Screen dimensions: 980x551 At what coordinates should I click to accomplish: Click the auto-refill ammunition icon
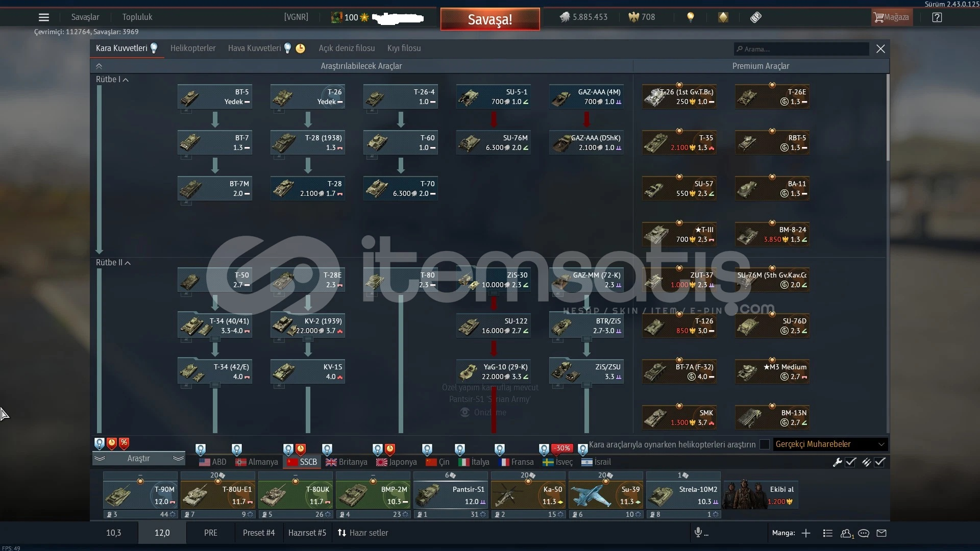tap(866, 462)
